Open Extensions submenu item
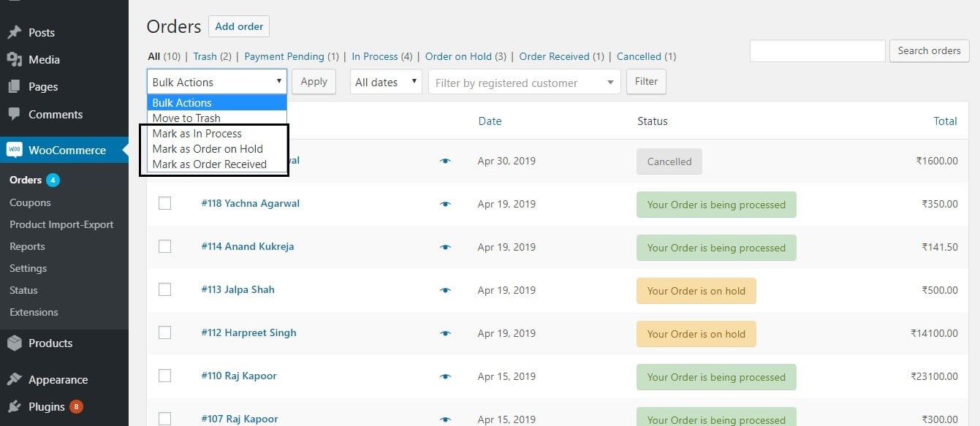The width and height of the screenshot is (980, 426). (34, 312)
